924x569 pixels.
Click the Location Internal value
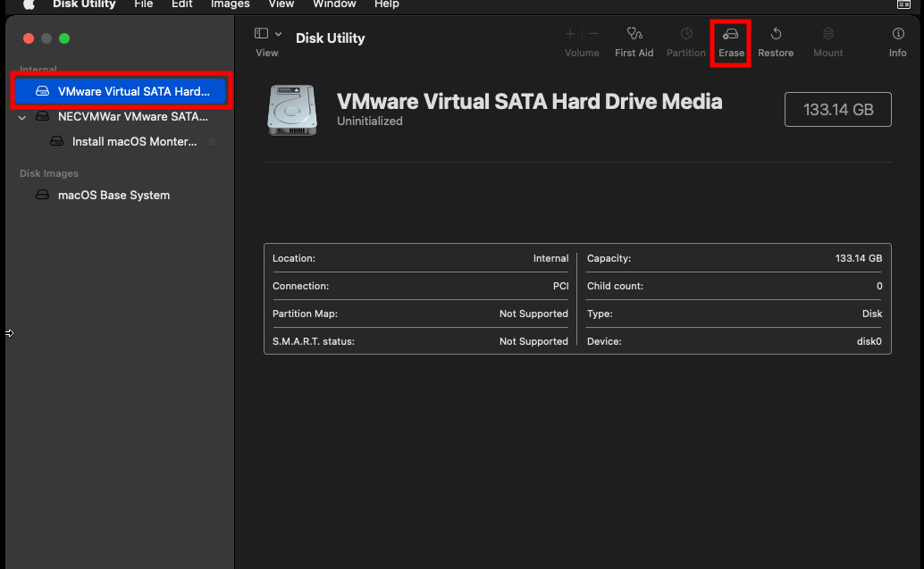coord(551,258)
